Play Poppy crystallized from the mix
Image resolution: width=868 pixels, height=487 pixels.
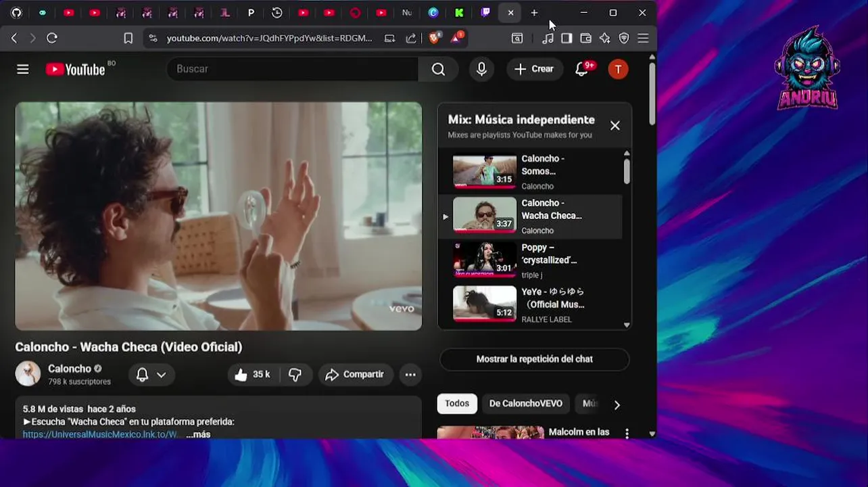point(530,261)
